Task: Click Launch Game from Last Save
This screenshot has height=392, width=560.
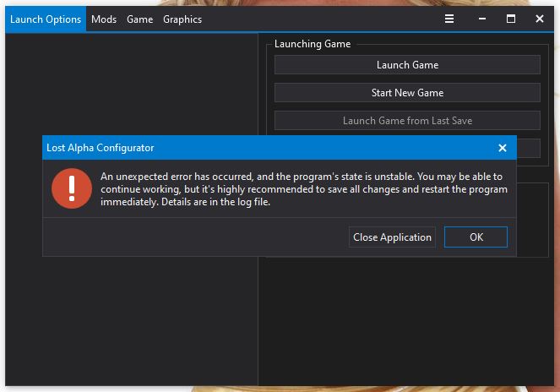Action: [407, 121]
